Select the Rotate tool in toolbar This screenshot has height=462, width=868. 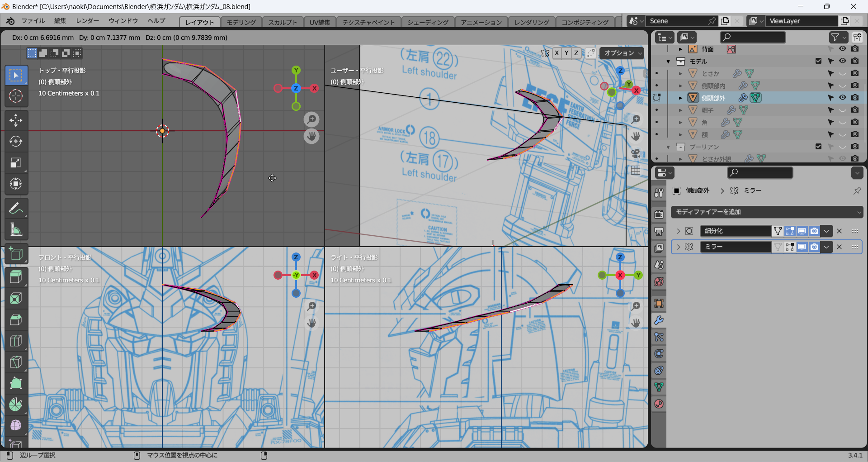(x=16, y=142)
